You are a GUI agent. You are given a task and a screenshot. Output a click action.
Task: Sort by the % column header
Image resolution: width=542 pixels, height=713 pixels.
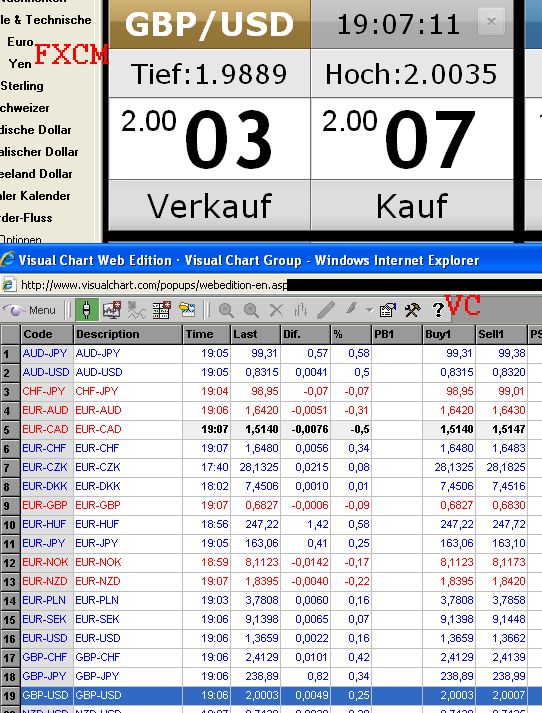351,334
